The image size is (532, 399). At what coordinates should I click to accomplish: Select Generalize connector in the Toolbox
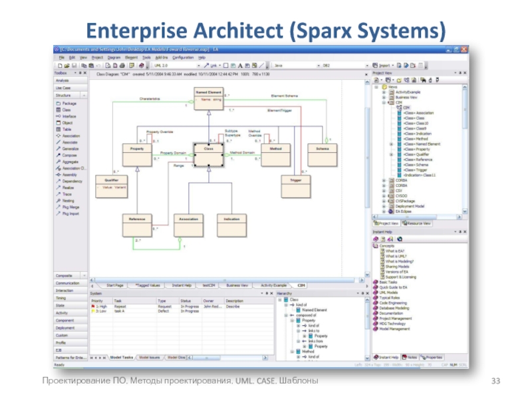[68, 148]
